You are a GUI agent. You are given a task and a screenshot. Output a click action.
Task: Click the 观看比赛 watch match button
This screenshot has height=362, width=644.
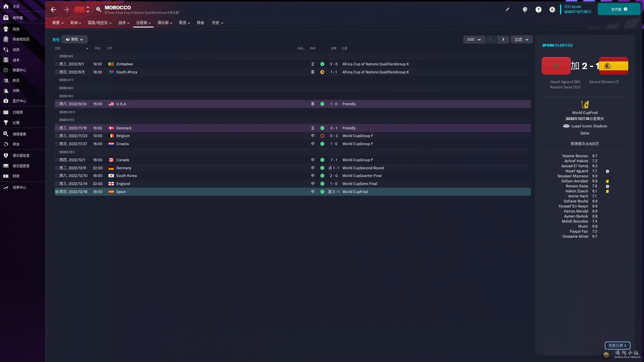coord(617,346)
